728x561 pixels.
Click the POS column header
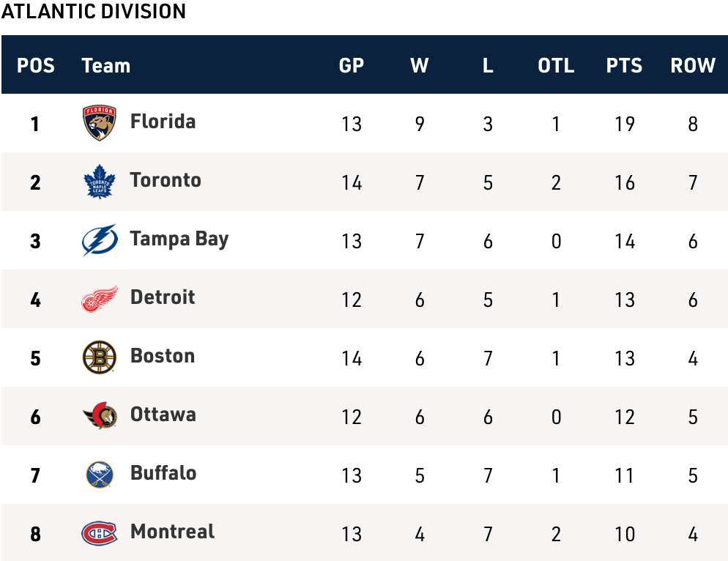tap(36, 65)
